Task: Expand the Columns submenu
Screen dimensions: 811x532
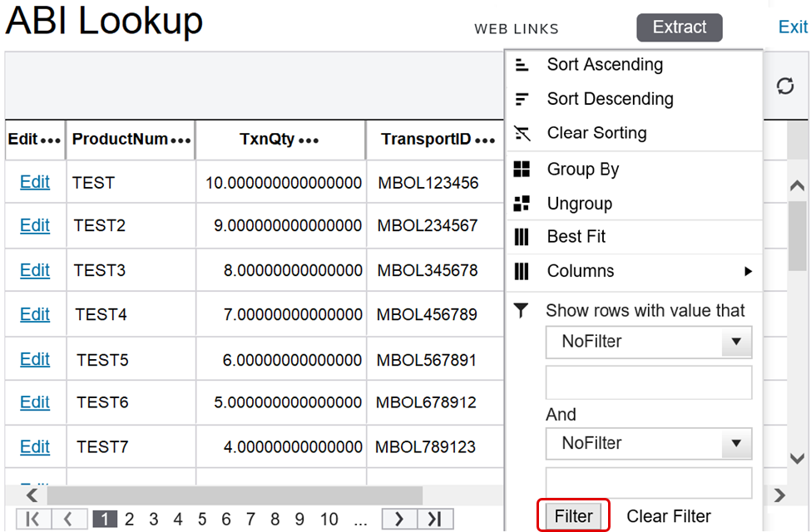Action: [x=747, y=271]
